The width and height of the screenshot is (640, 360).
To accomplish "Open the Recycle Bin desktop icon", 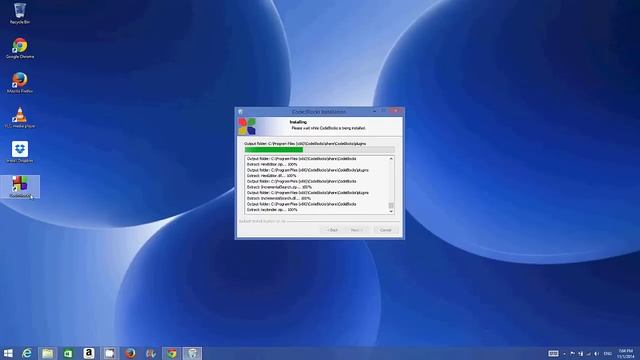I will pos(20,13).
